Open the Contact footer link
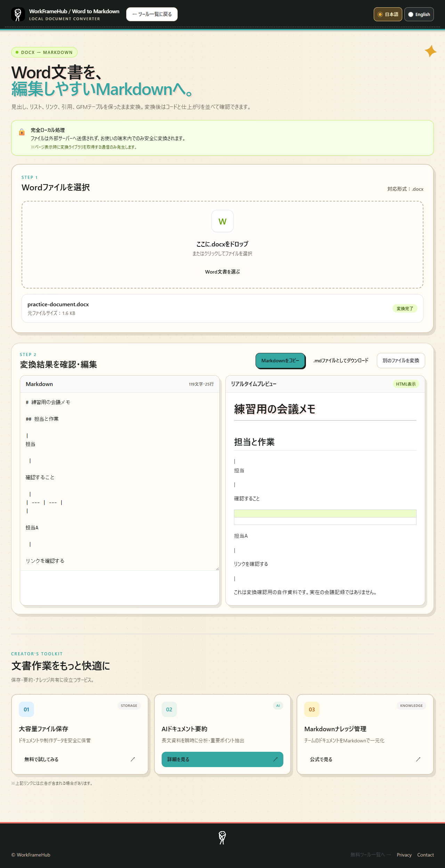 click(426, 855)
